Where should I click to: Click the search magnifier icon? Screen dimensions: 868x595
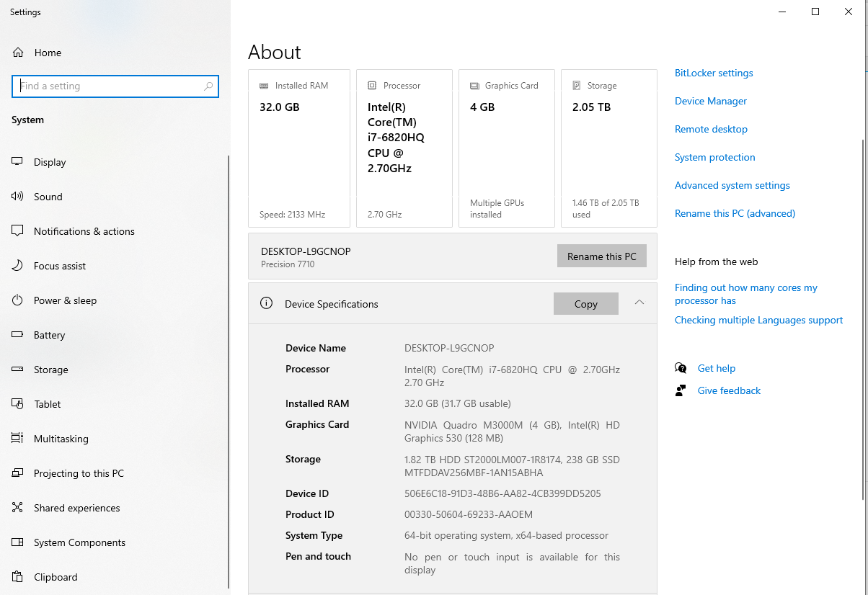click(208, 86)
